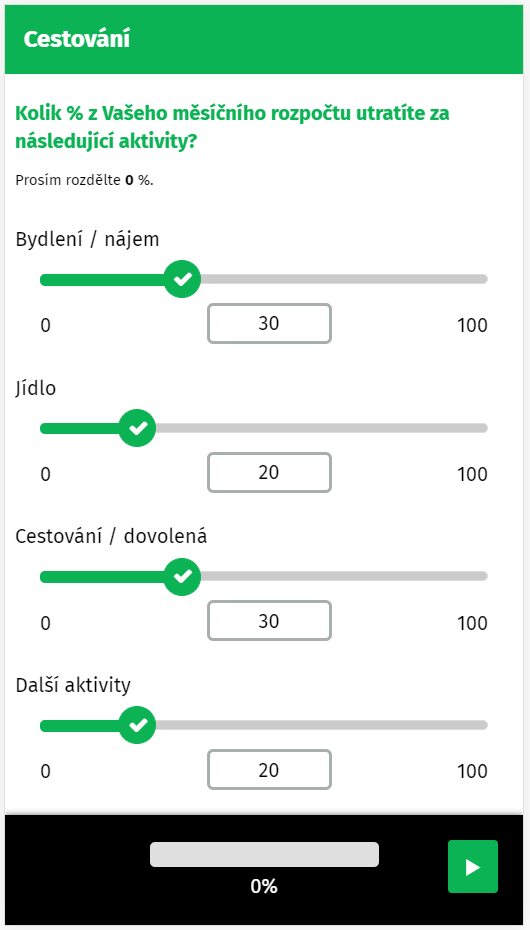Click the Další aktivity slider checkmark handle

137,725
